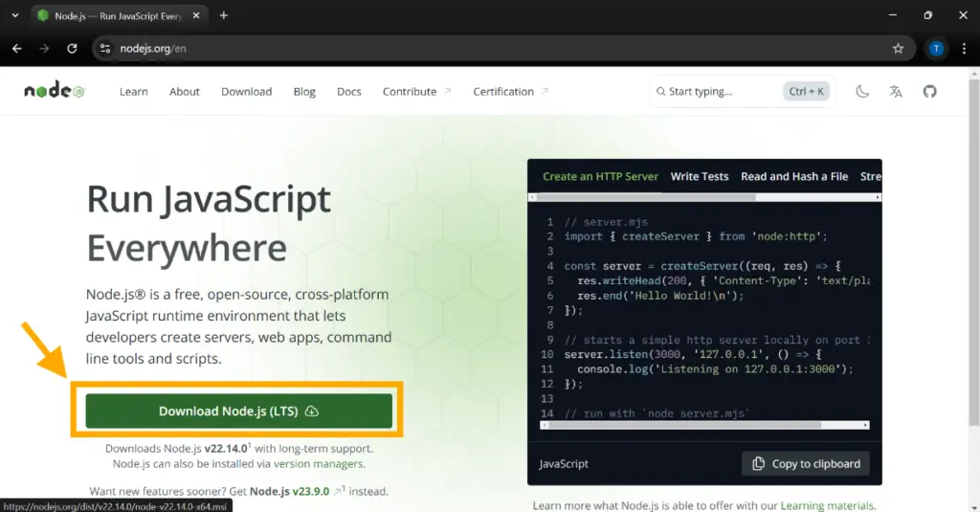
Task: Select the Read and Hash a File tab
Action: tap(794, 176)
